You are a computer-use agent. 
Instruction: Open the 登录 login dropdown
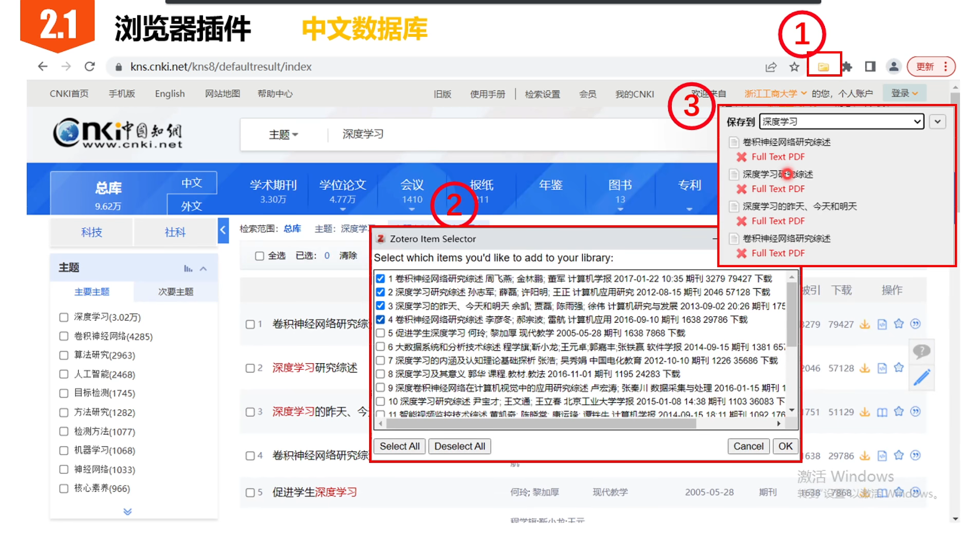903,93
